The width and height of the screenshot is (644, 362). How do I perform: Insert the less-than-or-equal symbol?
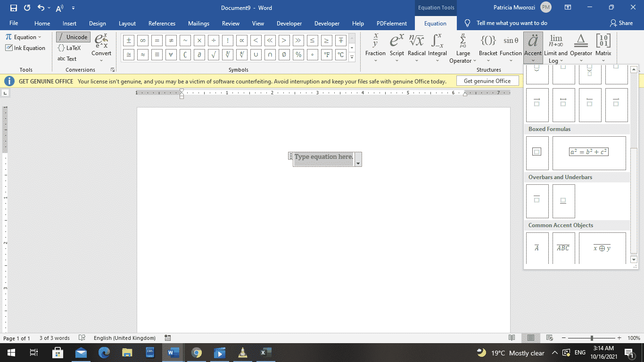pos(312,41)
